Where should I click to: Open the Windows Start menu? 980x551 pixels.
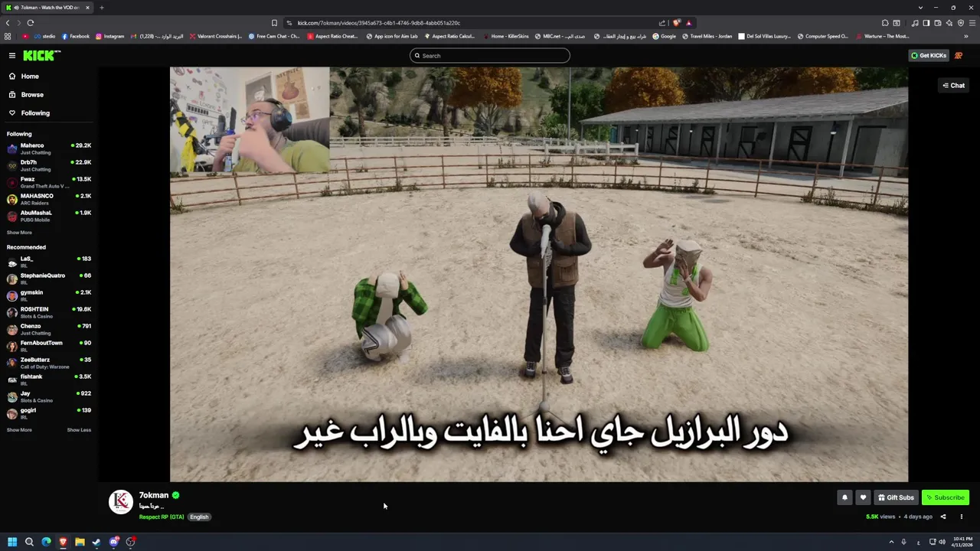coord(12,542)
